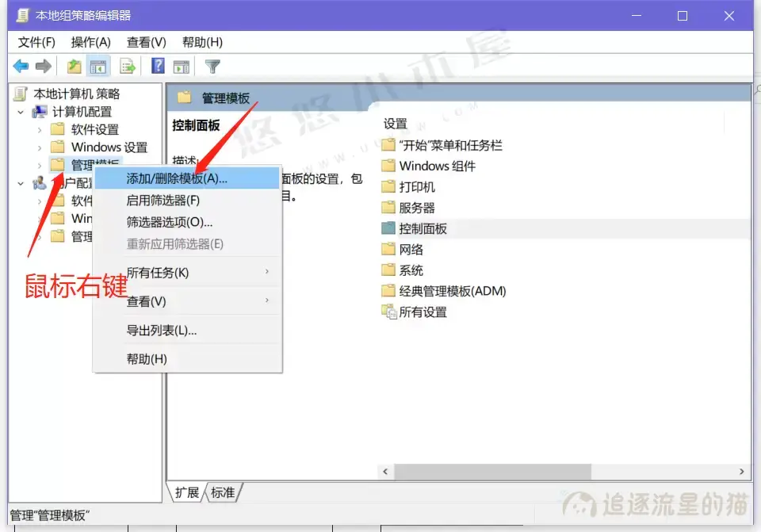点击工具栏中的后退箭头图标
761x532 pixels.
point(21,66)
